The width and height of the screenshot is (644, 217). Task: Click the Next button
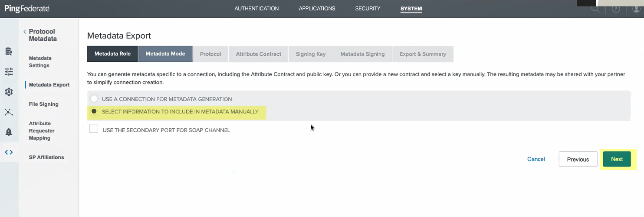pyautogui.click(x=617, y=159)
